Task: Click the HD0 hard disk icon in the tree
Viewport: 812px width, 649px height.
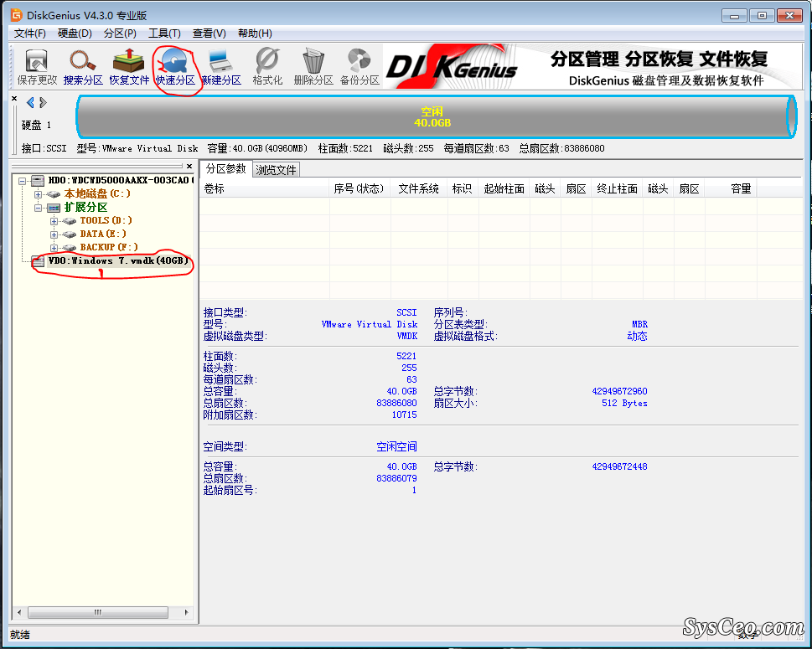Action: pyautogui.click(x=37, y=181)
